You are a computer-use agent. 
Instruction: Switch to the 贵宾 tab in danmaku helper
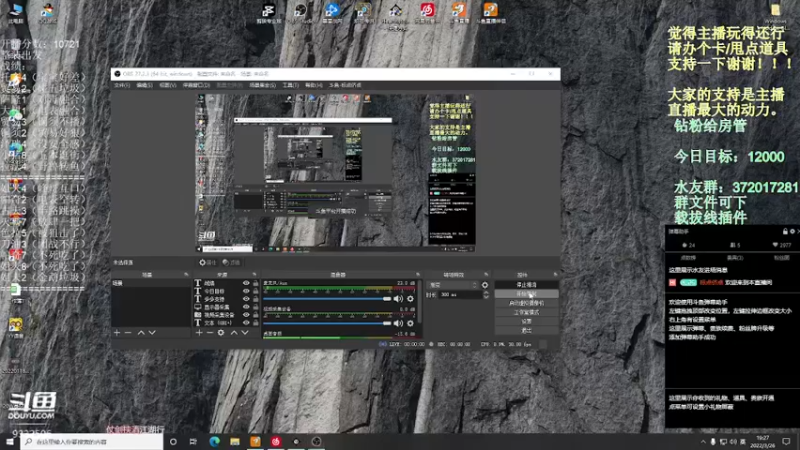tap(735, 258)
